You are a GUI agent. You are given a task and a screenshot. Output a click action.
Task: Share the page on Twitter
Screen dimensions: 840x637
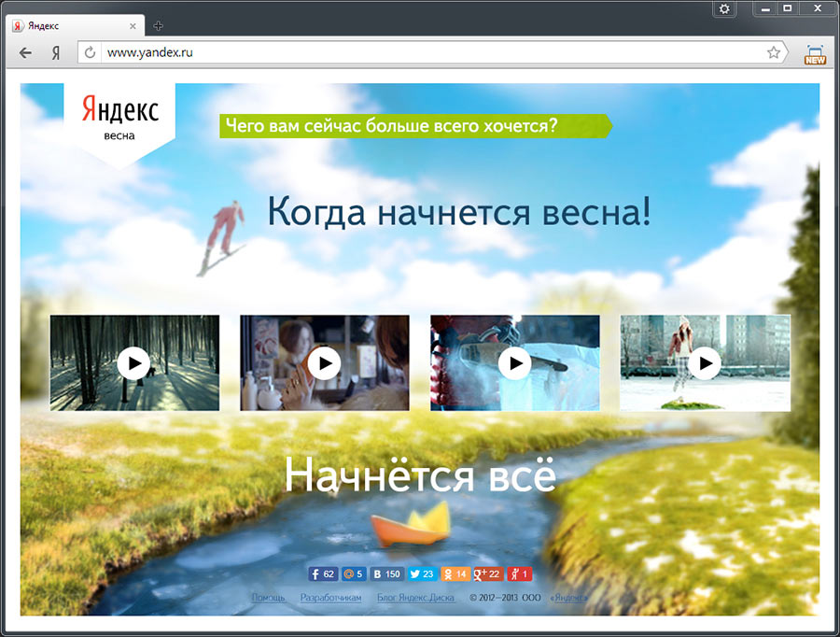pyautogui.click(x=422, y=573)
